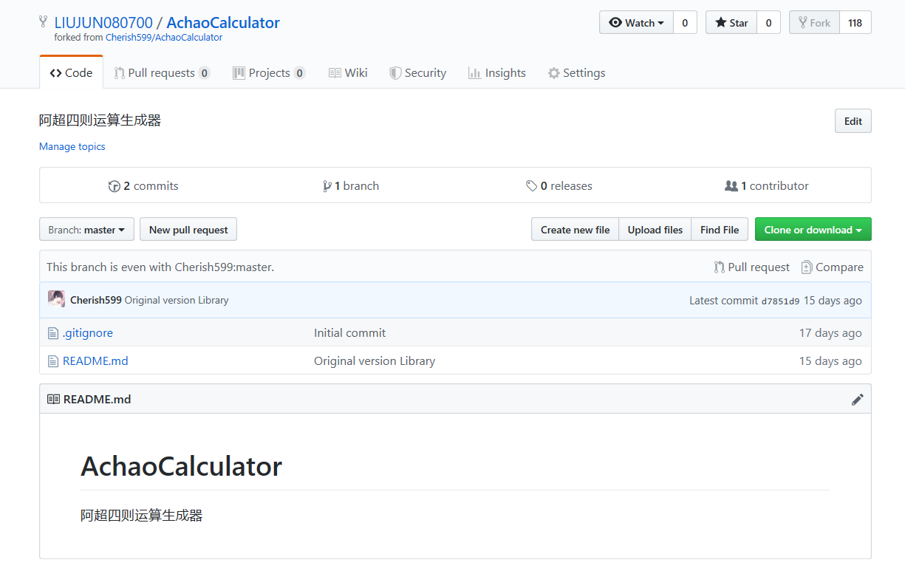Open the 118 forks count
Image resolution: width=905 pixels, height=588 pixels.
pos(856,23)
